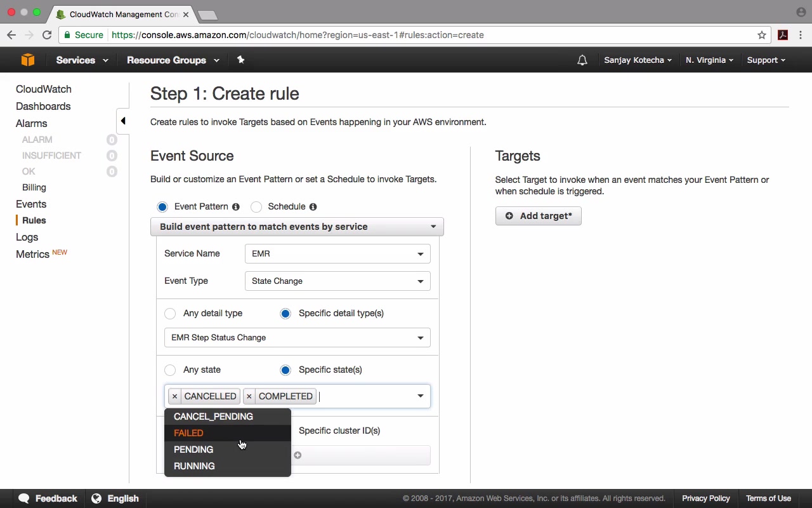Viewport: 812px width, 508px height.
Task: Click the Add target button
Action: pyautogui.click(x=538, y=216)
